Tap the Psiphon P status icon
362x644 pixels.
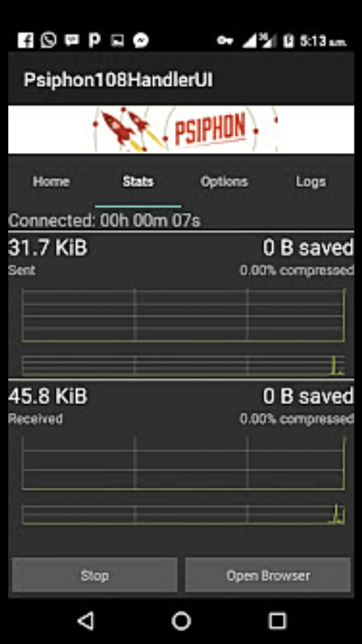[x=94, y=40]
